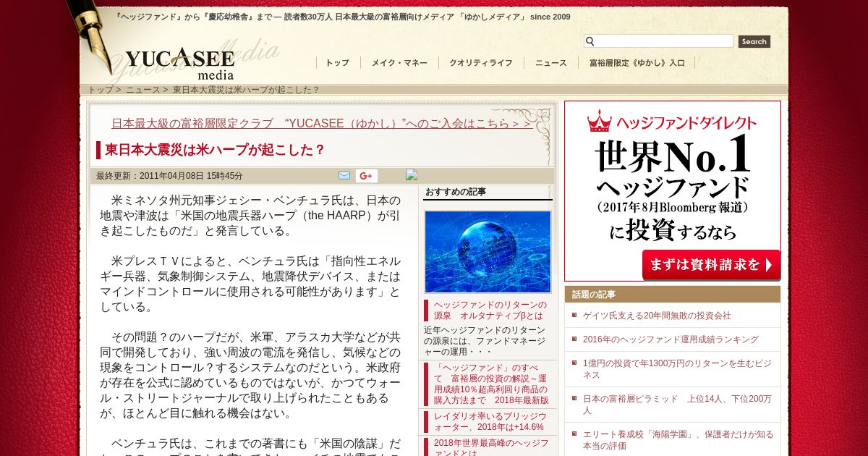Click the トップ breadcrumb link
Viewport: 868px width, 456px height.
pos(101,90)
